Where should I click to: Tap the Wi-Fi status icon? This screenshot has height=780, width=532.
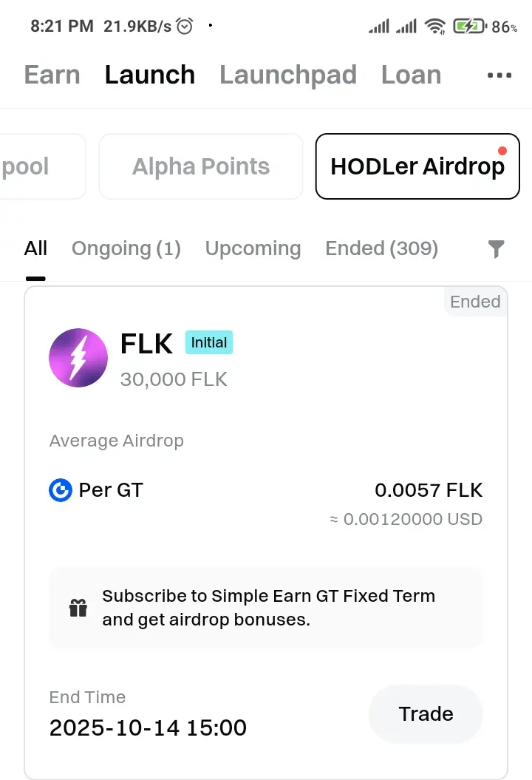tap(436, 27)
